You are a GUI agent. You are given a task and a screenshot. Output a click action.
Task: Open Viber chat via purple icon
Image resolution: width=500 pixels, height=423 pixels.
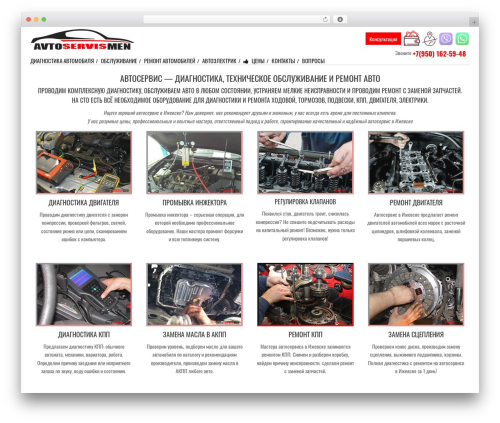click(446, 39)
